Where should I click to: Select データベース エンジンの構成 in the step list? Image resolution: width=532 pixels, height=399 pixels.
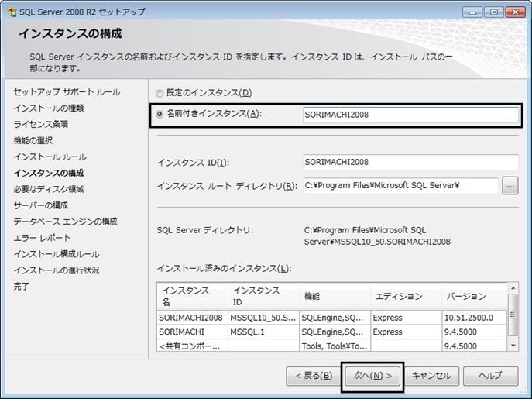(x=65, y=222)
